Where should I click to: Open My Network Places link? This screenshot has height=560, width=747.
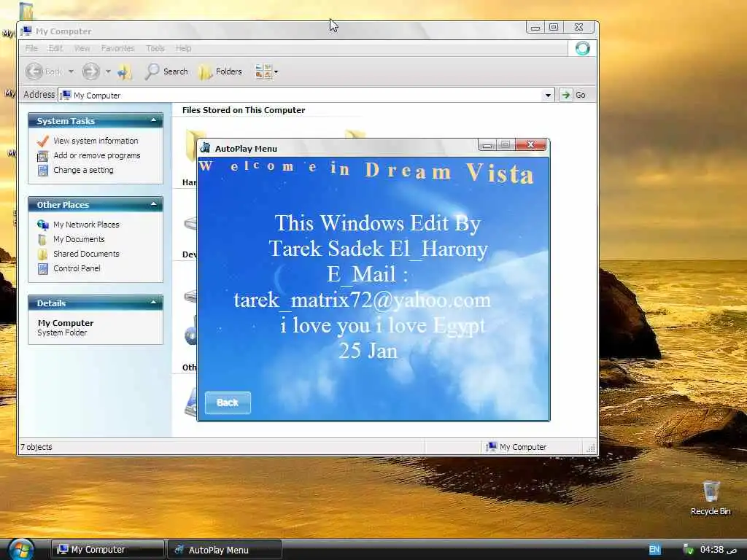[x=86, y=225]
